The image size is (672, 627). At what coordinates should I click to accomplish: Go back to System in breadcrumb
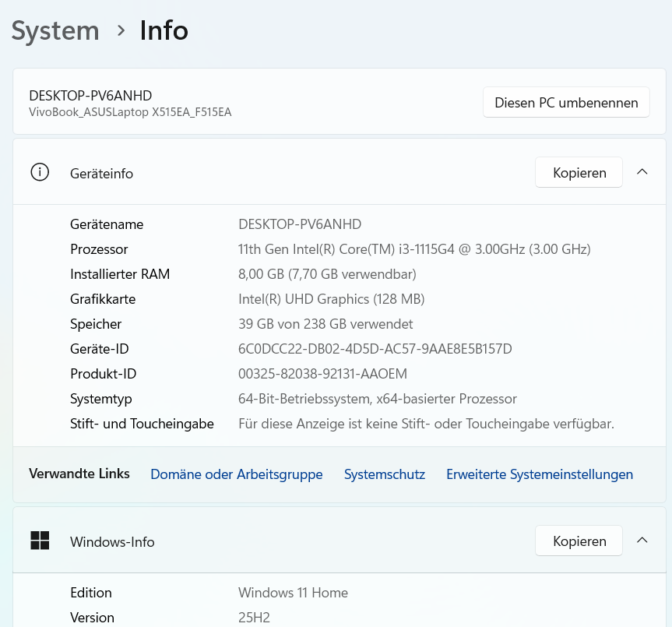coord(55,31)
